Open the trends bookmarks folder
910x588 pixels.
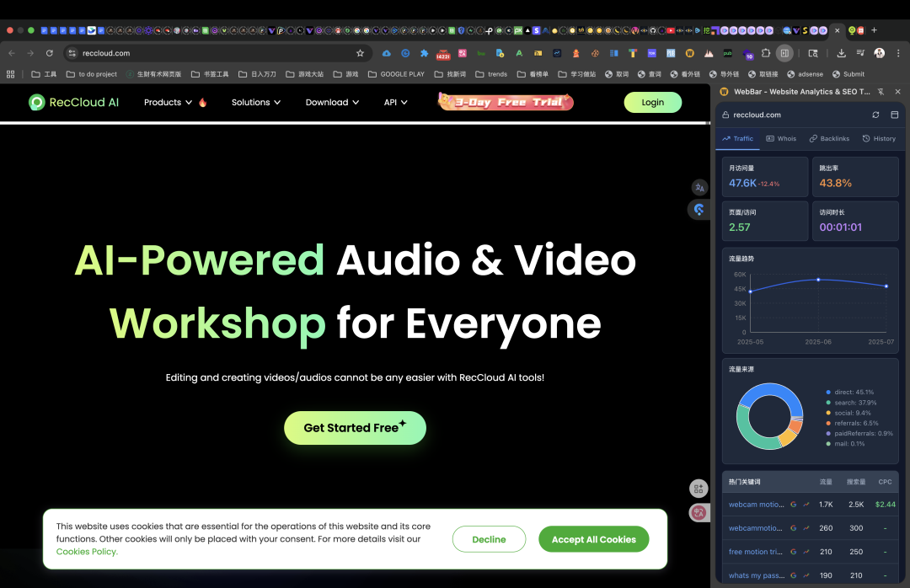pyautogui.click(x=491, y=74)
